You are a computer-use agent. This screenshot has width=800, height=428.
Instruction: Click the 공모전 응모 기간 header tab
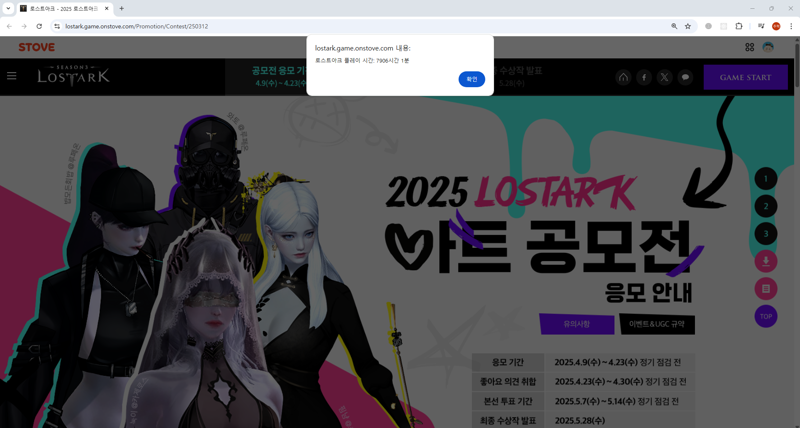[x=280, y=77]
